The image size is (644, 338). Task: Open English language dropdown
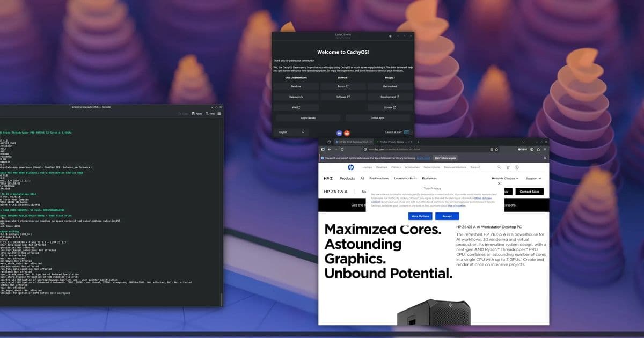click(291, 132)
